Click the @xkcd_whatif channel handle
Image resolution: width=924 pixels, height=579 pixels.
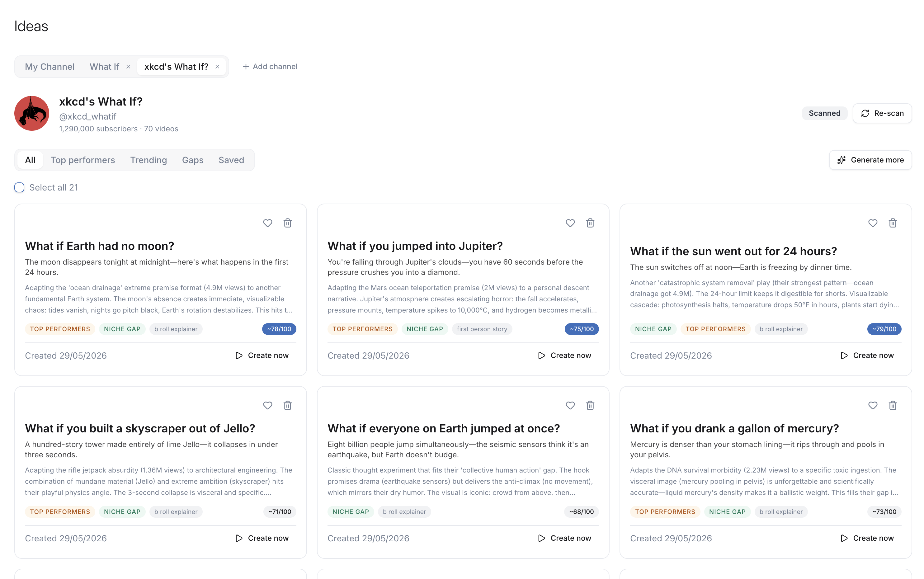tap(88, 116)
